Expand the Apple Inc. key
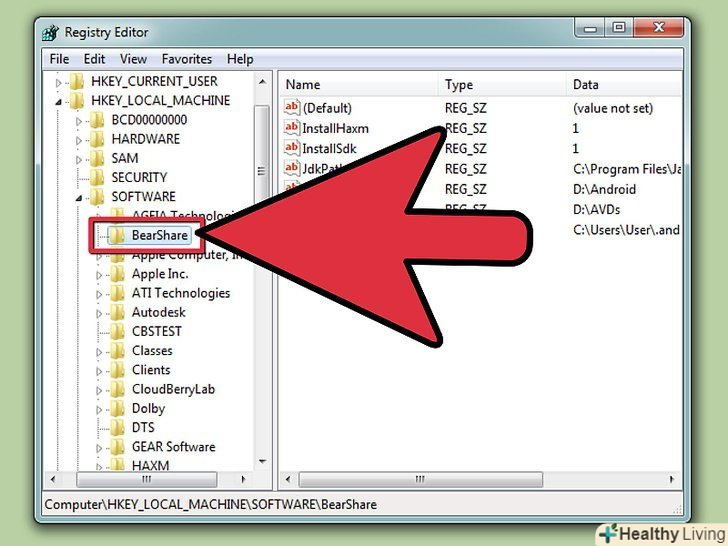The height and width of the screenshot is (546, 728). 99,275
